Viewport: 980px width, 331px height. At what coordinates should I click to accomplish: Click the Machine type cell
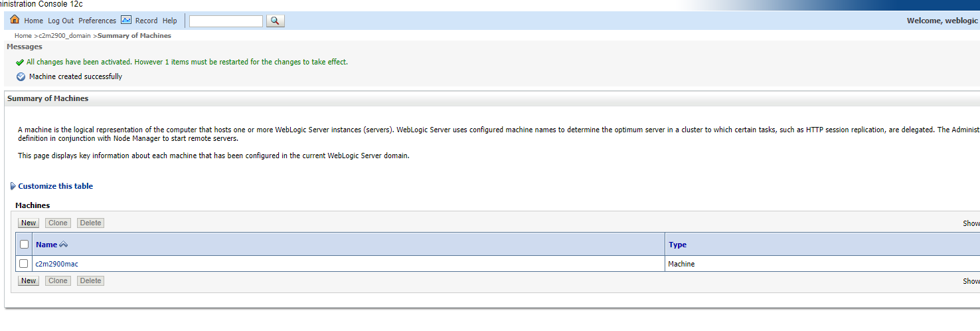681,264
